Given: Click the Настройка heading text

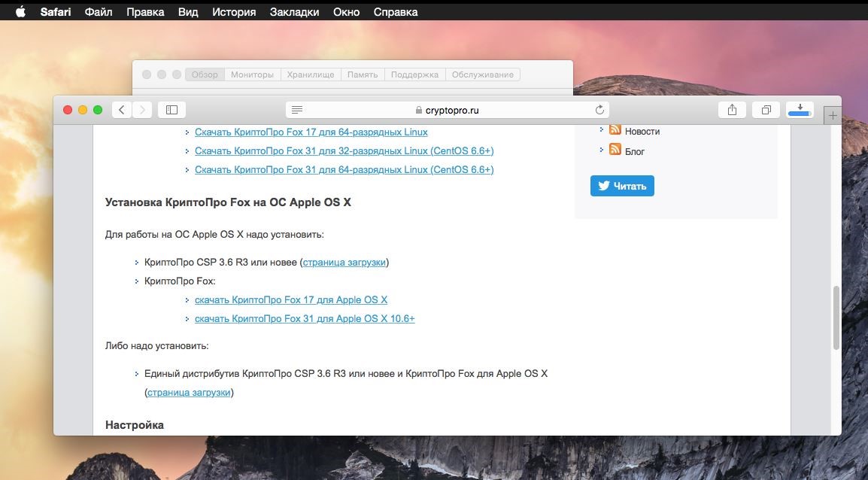Looking at the screenshot, I should 135,424.
